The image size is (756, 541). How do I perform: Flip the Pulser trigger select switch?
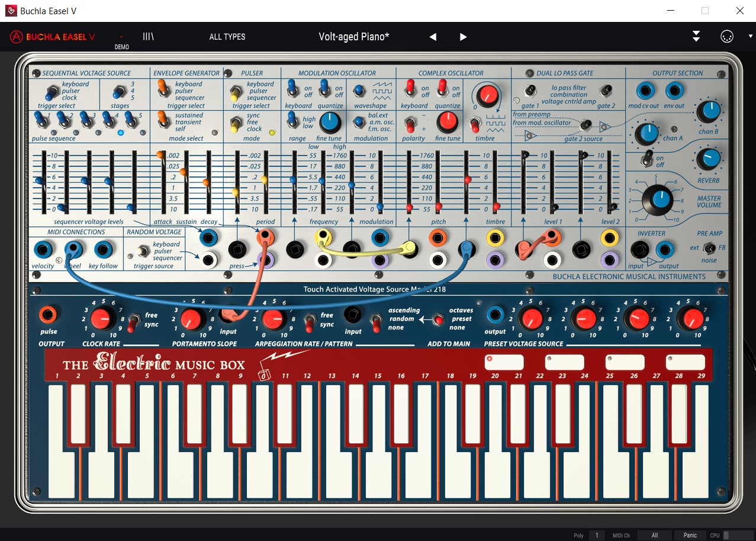[235, 92]
